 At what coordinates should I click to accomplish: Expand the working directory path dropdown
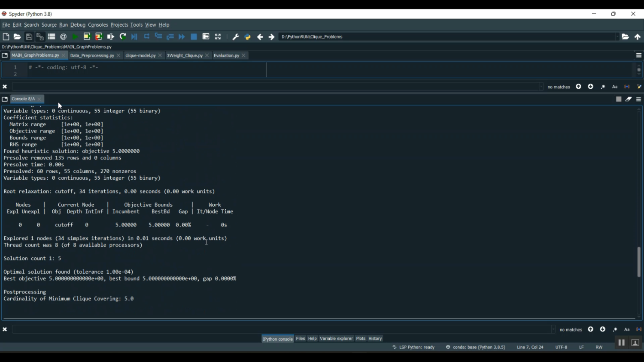(x=617, y=37)
